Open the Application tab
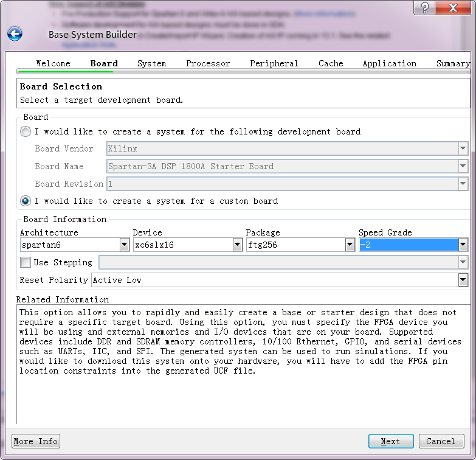 pyautogui.click(x=389, y=63)
